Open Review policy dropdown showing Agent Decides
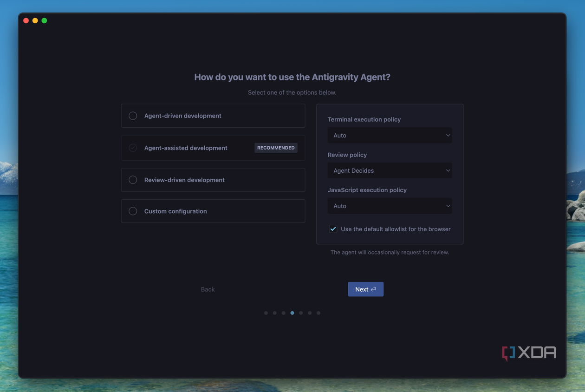 [390, 170]
